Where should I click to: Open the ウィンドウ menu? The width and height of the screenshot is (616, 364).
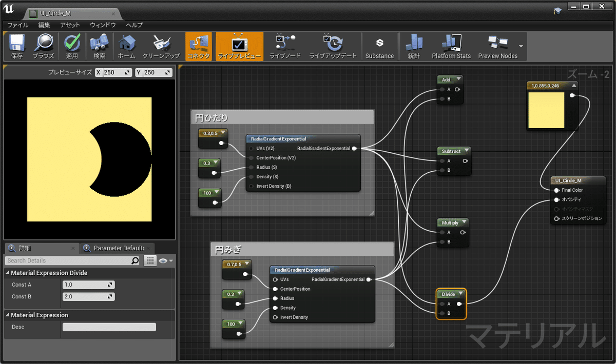pyautogui.click(x=103, y=25)
